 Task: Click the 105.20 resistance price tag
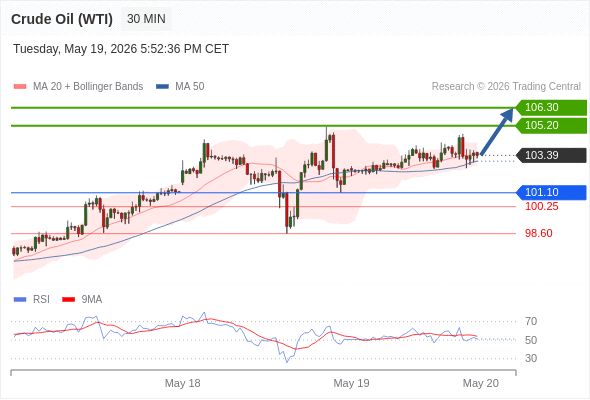tap(551, 125)
